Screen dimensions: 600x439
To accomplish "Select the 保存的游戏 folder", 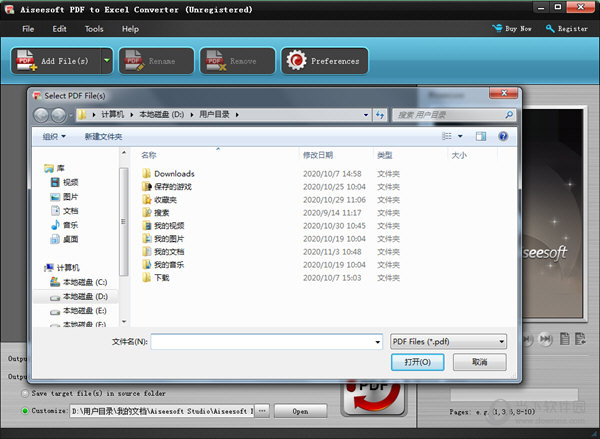I will [x=167, y=187].
